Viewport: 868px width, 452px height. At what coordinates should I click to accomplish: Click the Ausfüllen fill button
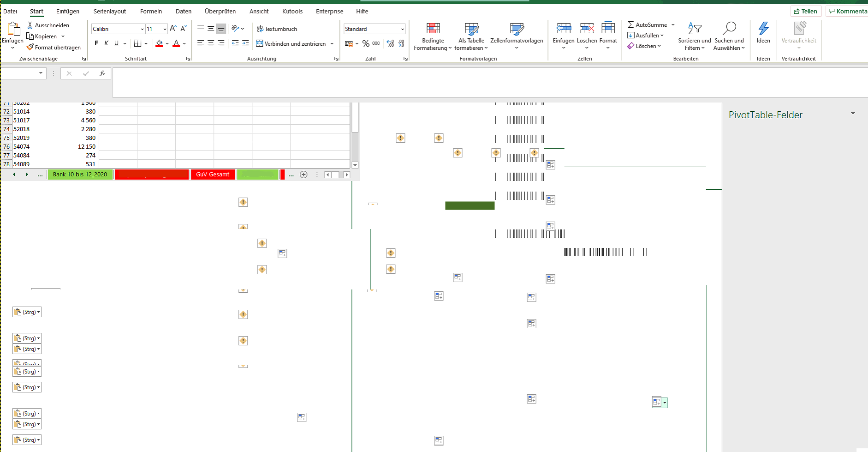[x=645, y=36]
